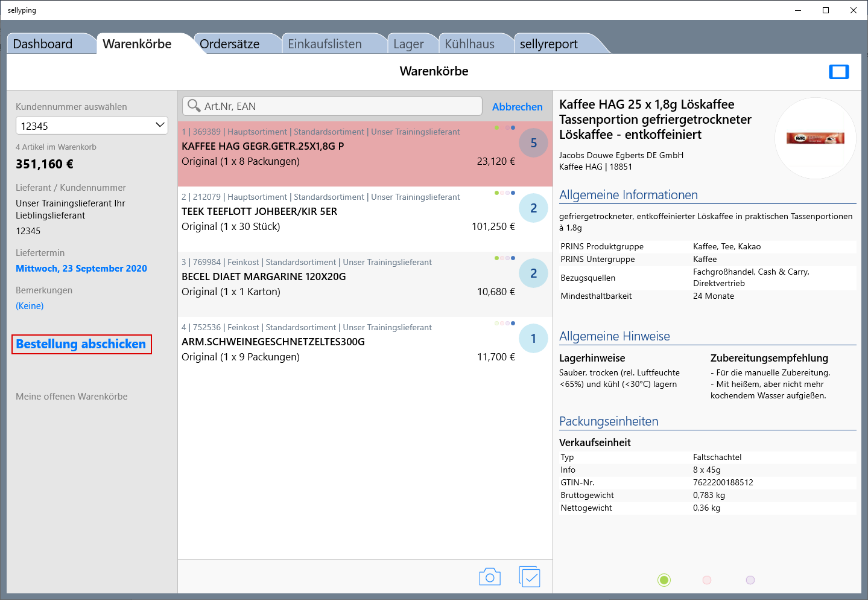Click quantity badge 5 for Kaffee HAG
The height and width of the screenshot is (600, 868).
(x=533, y=143)
